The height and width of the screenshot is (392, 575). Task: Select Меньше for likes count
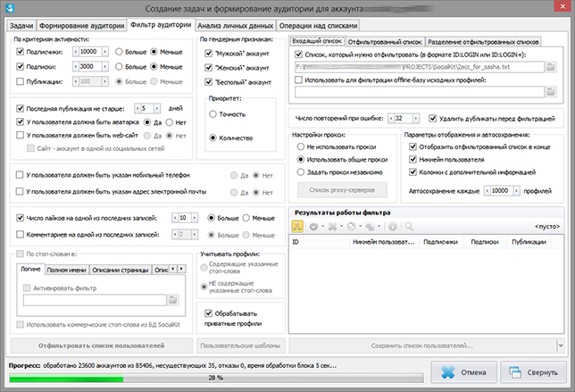[x=246, y=218]
